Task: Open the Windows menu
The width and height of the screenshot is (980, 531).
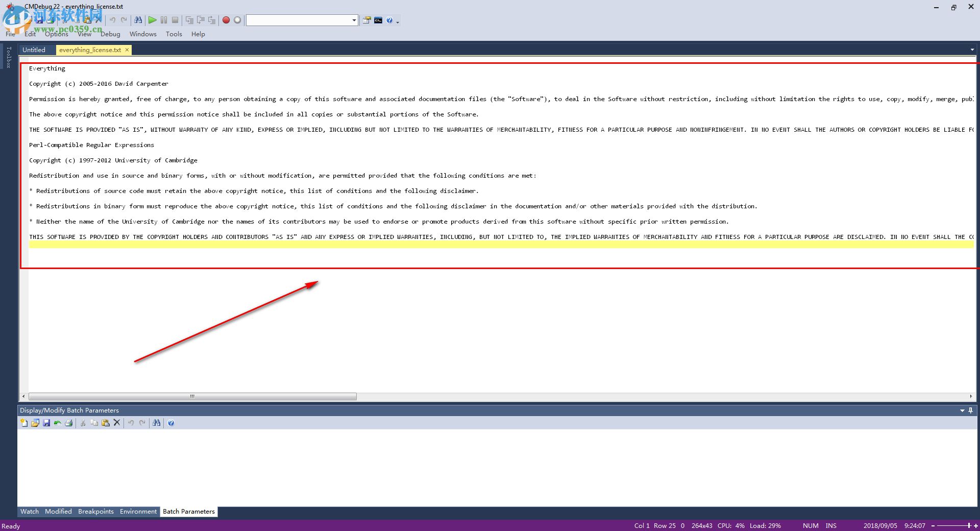Action: click(143, 34)
